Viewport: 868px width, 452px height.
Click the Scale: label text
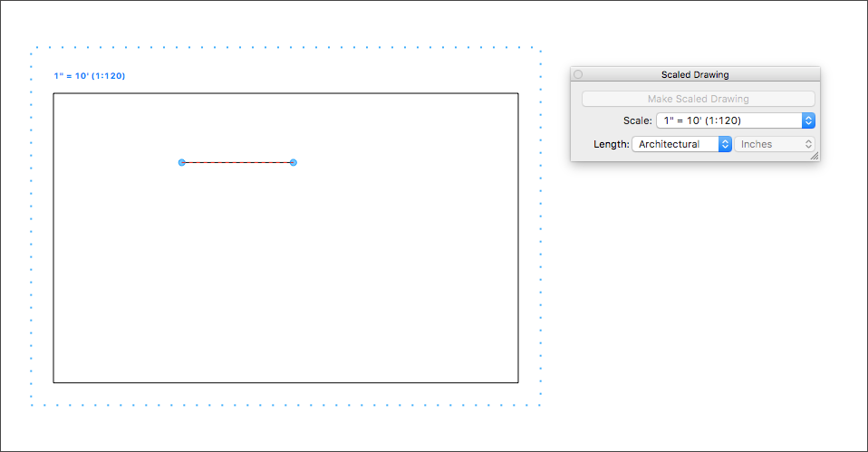point(637,120)
